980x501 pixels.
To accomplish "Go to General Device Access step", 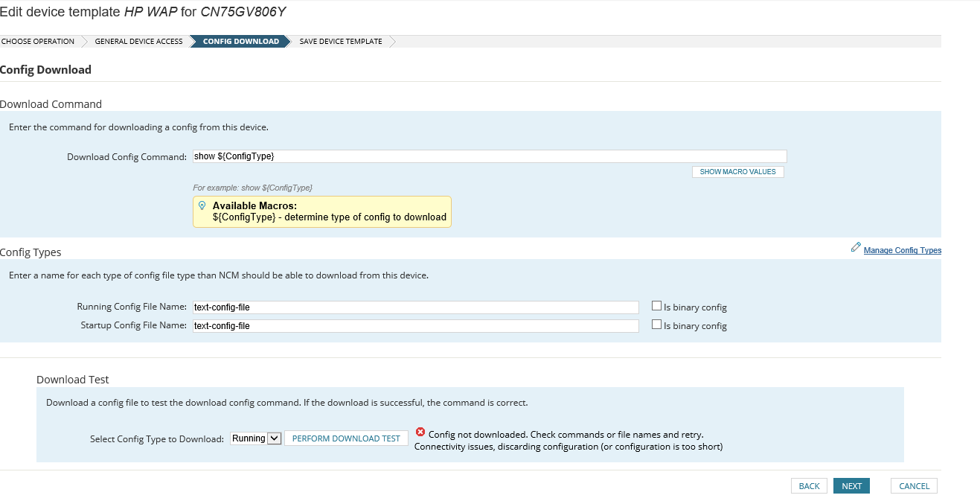I will click(x=138, y=42).
